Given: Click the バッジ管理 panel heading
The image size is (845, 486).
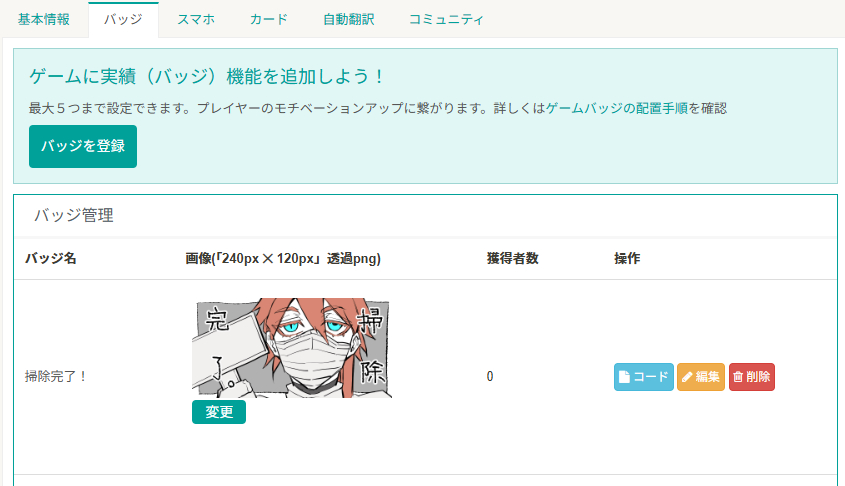Looking at the screenshot, I should [x=74, y=216].
